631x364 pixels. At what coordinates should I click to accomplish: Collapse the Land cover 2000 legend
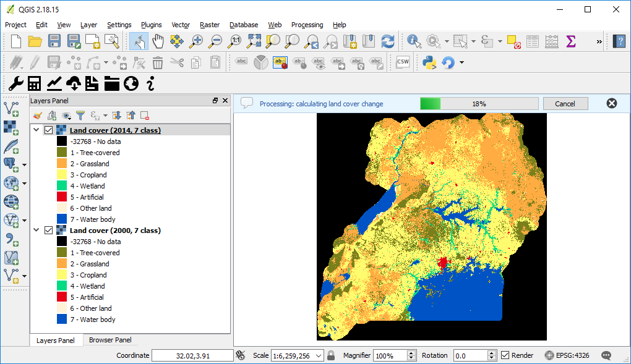(x=36, y=231)
